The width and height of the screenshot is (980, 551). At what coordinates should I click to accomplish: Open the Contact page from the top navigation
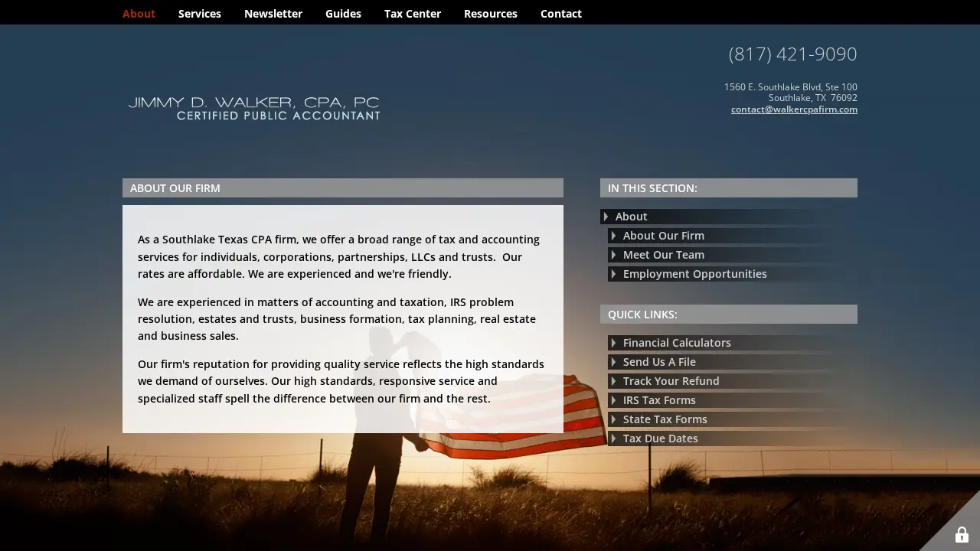click(x=561, y=14)
